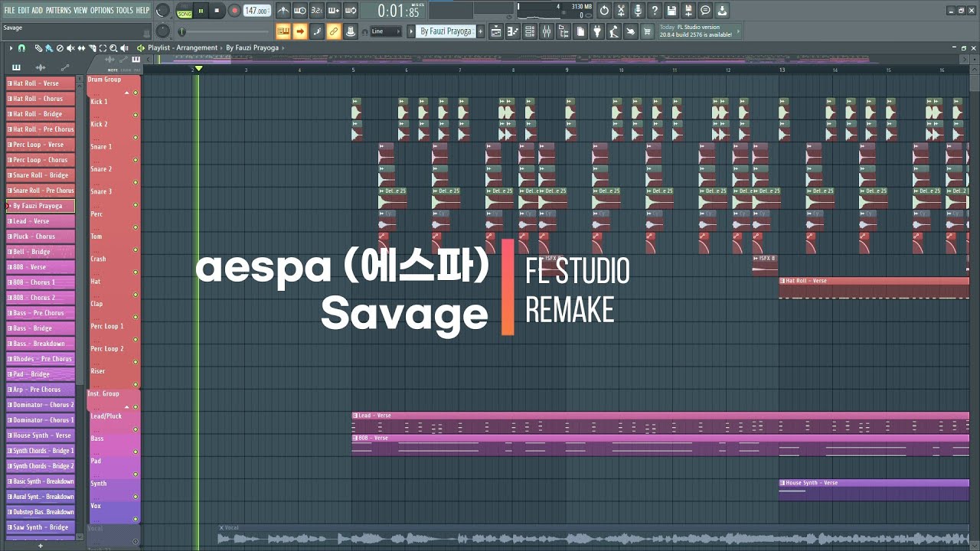
Task: Mute the Kick 1 track
Action: click(136, 115)
